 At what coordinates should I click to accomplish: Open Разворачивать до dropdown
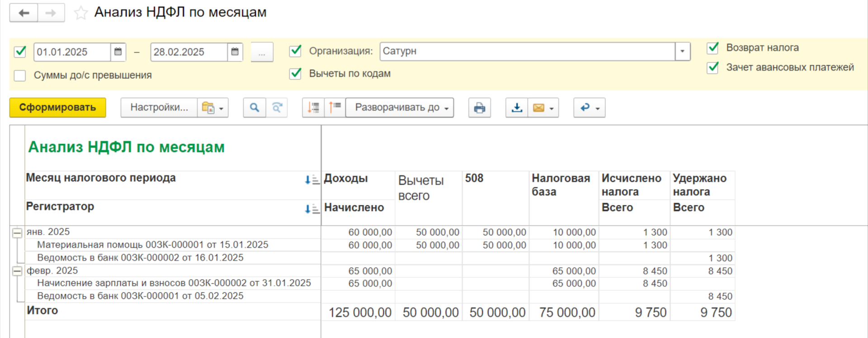400,108
